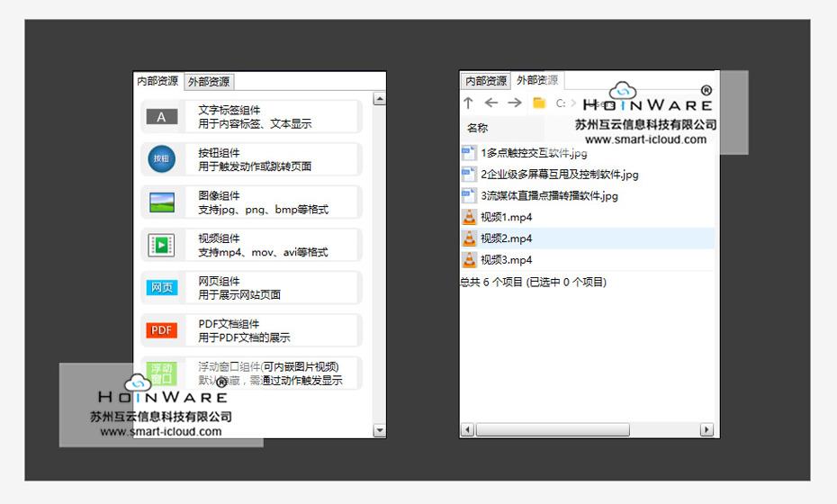
Task: Select the green 浮动窗口 component icon
Action: (162, 373)
